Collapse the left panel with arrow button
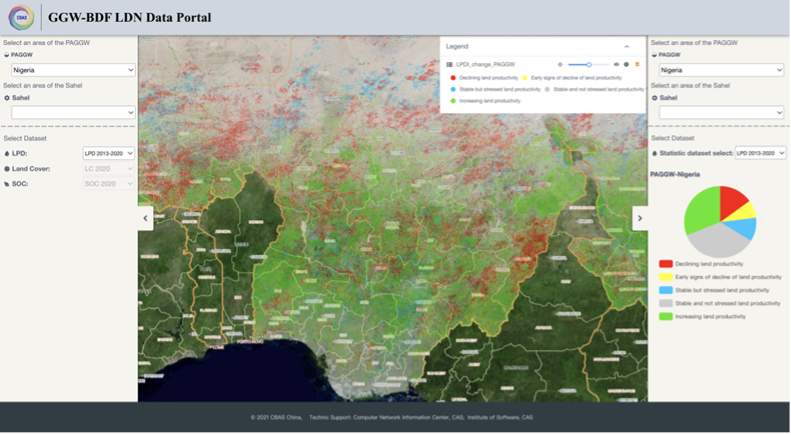The height and width of the screenshot is (435, 791). point(145,217)
